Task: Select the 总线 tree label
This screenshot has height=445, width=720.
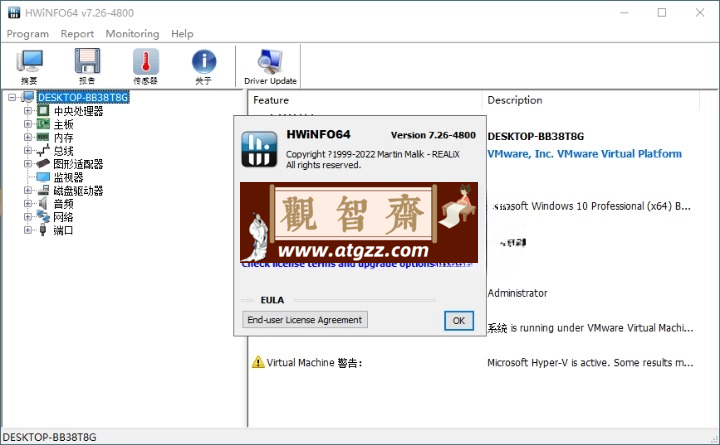Action: tap(63, 151)
